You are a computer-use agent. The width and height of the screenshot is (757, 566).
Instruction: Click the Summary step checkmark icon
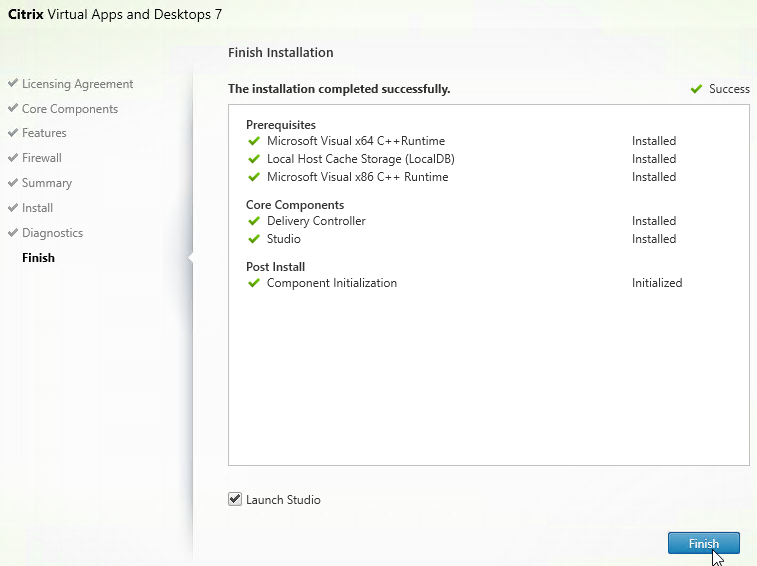point(13,183)
